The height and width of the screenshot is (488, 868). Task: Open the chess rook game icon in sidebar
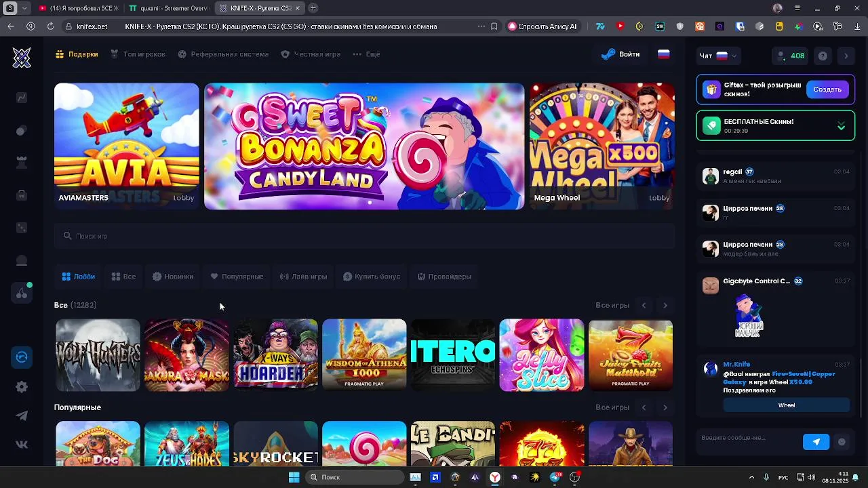[x=22, y=163]
